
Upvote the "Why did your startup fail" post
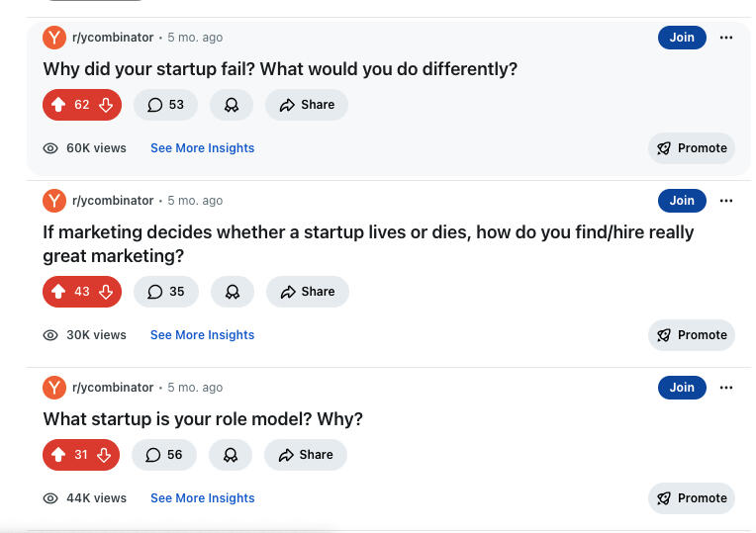(x=58, y=105)
